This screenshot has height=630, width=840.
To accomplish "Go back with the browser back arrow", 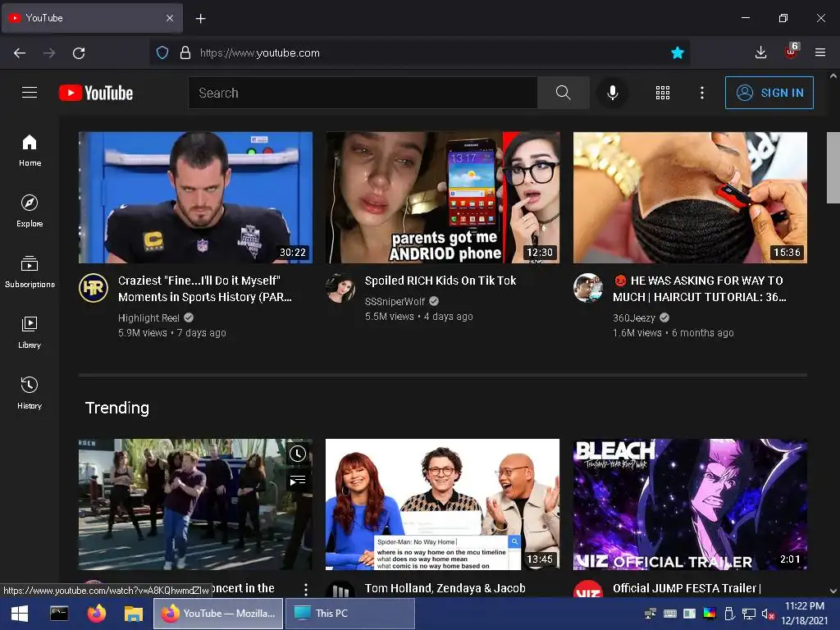I will [20, 53].
